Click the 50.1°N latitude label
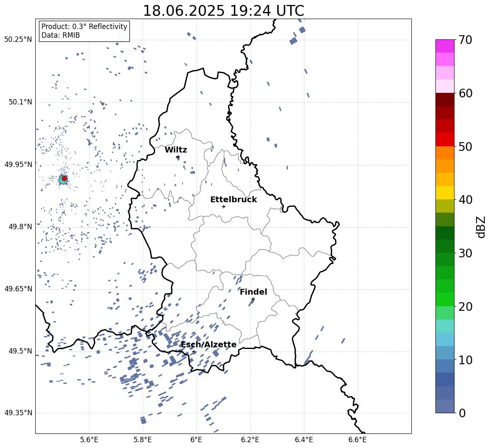The image size is (491, 448). (x=20, y=102)
